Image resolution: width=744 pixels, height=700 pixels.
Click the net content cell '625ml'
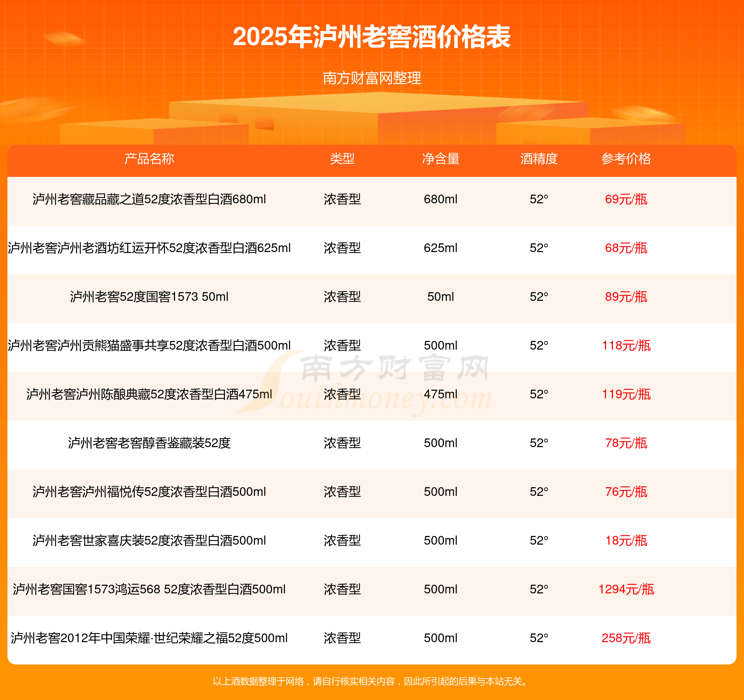[441, 248]
